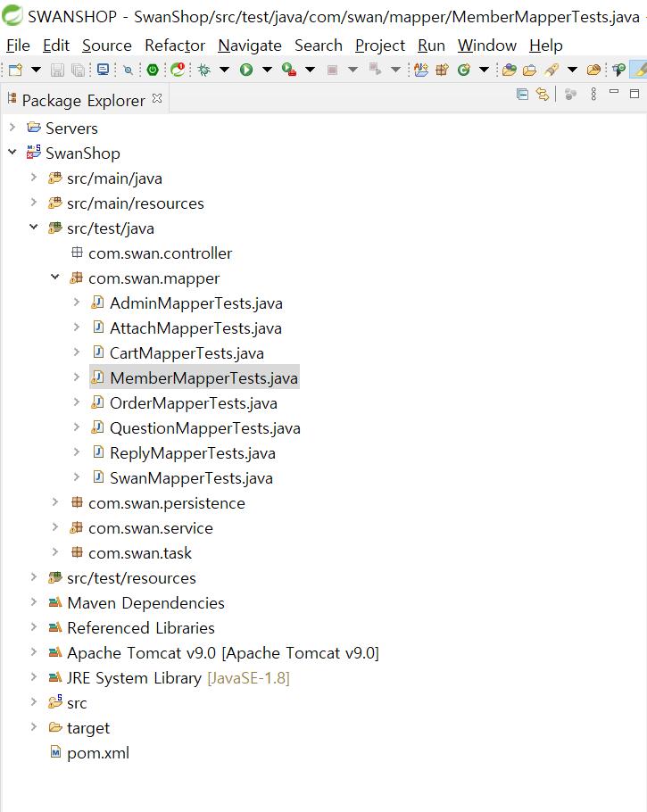
Task: Open the Run configurations dropdown arrow
Action: pos(267,70)
